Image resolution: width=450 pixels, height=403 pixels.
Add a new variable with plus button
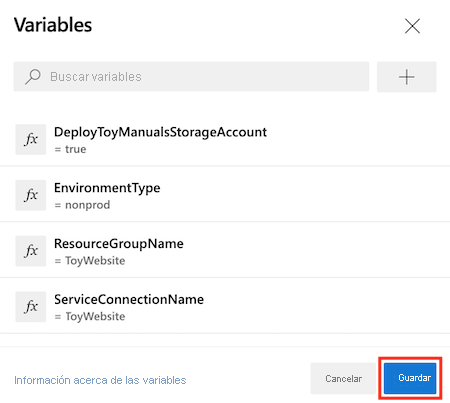(406, 77)
